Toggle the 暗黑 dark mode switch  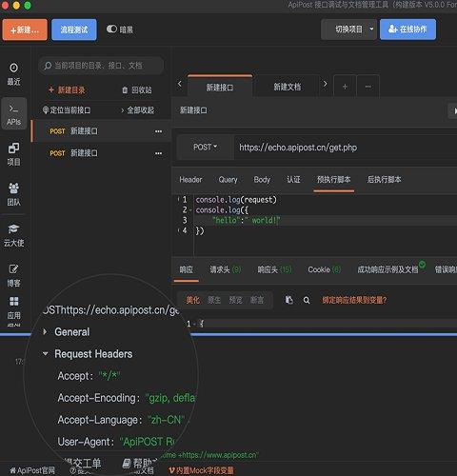tap(111, 30)
